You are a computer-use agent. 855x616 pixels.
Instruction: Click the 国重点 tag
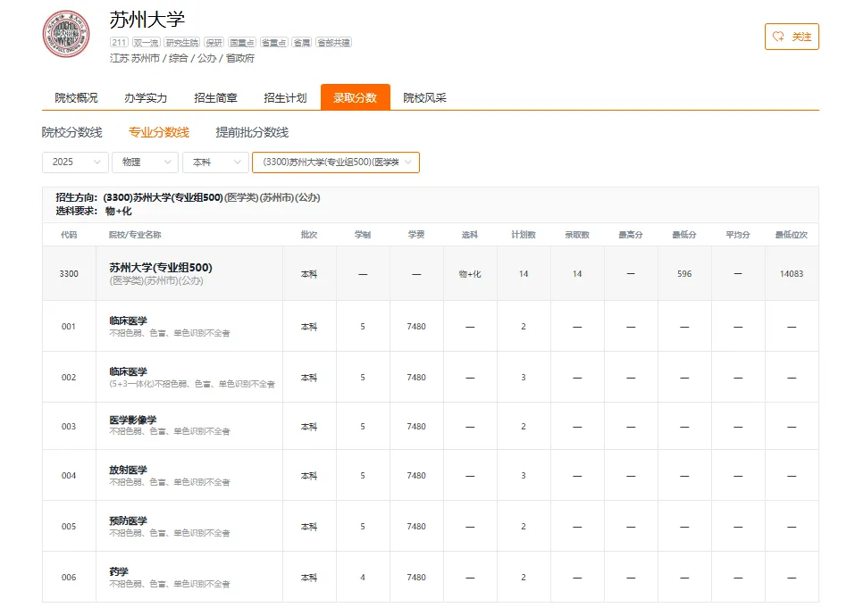(x=241, y=43)
